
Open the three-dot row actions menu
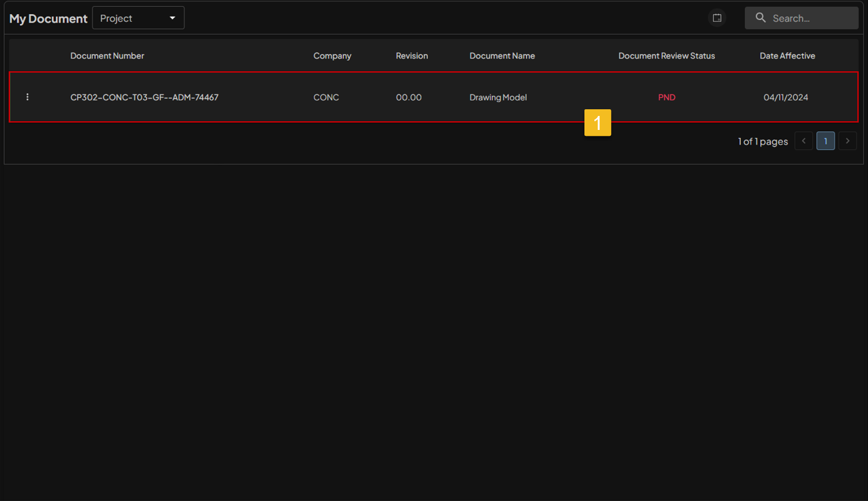click(x=27, y=97)
